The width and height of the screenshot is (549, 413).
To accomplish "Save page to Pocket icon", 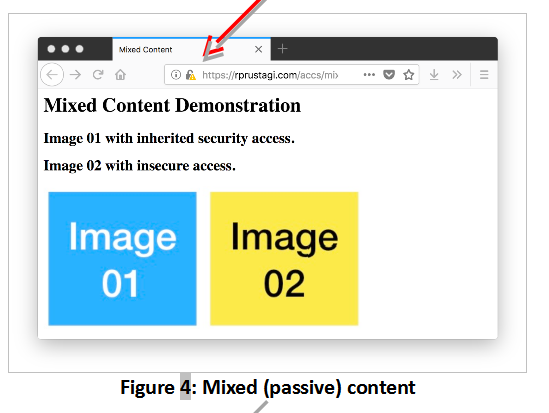I will coord(389,75).
